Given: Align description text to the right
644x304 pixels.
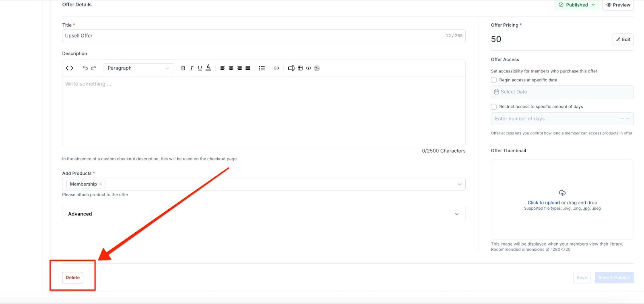Looking at the screenshot, I should coord(239,68).
